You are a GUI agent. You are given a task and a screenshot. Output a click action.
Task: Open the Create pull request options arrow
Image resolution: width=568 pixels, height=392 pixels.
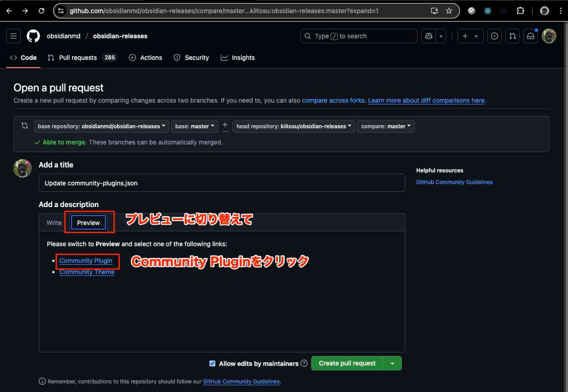coord(392,363)
